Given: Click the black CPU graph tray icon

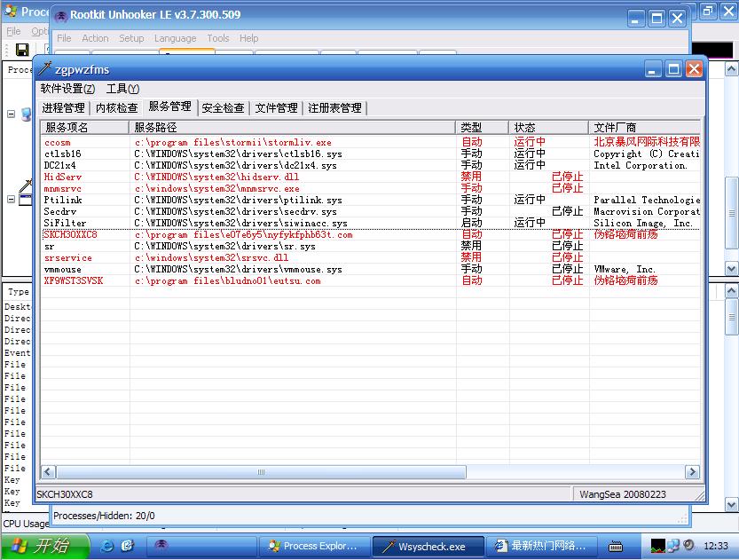Looking at the screenshot, I should click(x=657, y=546).
